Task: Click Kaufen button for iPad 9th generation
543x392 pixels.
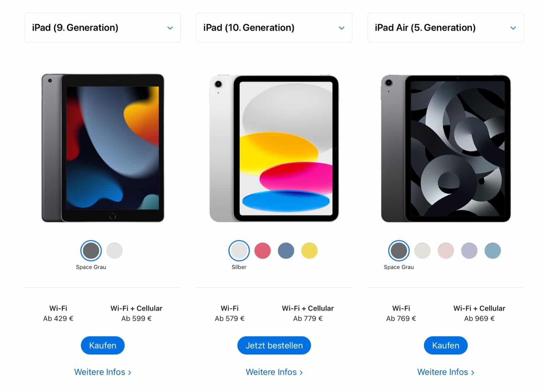Action: tap(102, 345)
